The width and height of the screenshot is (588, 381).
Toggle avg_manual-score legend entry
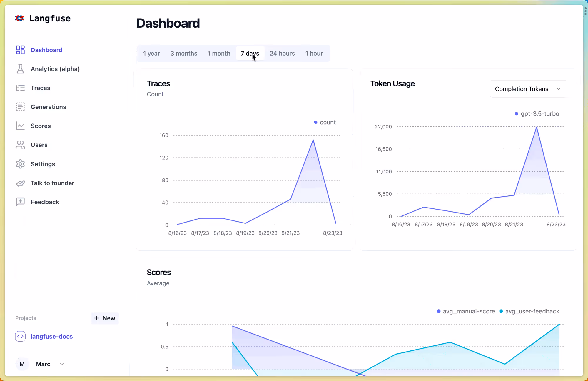pyautogui.click(x=466, y=311)
